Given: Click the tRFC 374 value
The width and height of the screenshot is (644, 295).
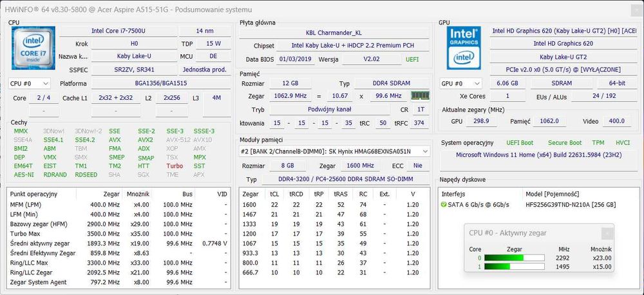Looking at the screenshot, I should [x=419, y=123].
